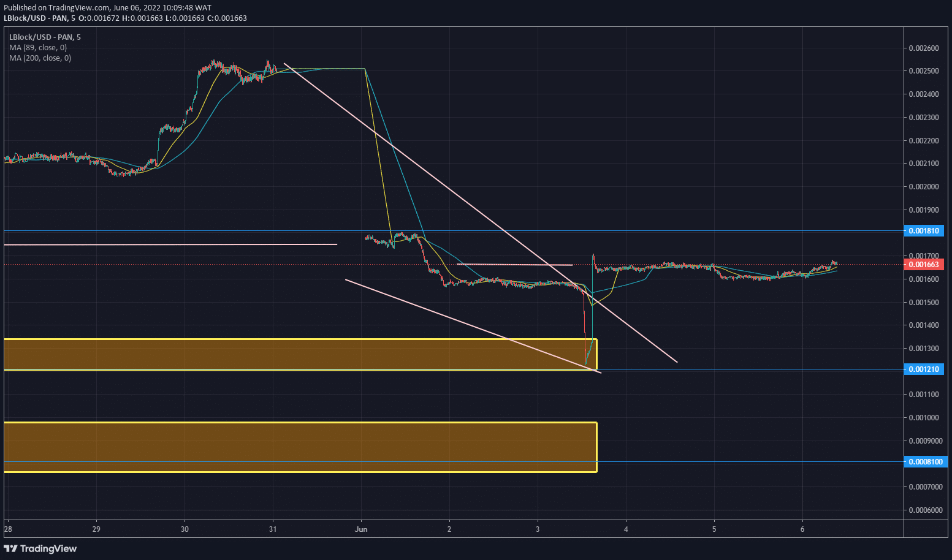Viewport: 952px width, 560px height.
Task: Click the LBlock/USD - PAN, 5 chart title
Action: (x=45, y=37)
